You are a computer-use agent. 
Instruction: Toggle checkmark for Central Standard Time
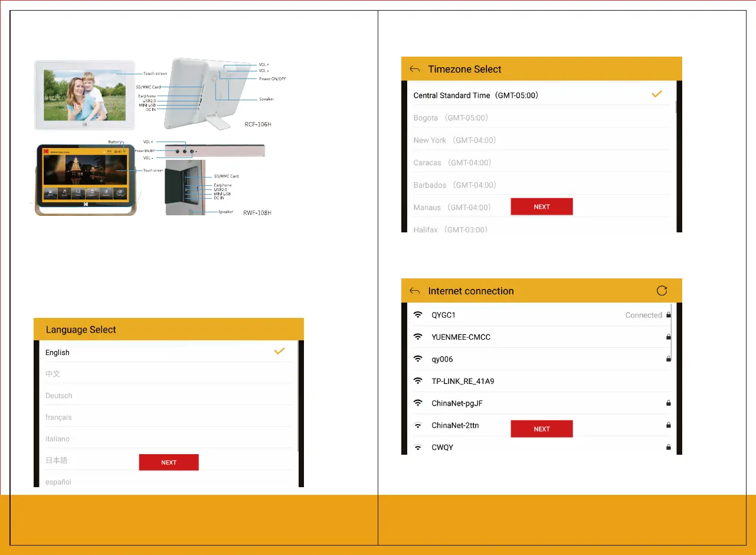pyautogui.click(x=656, y=94)
